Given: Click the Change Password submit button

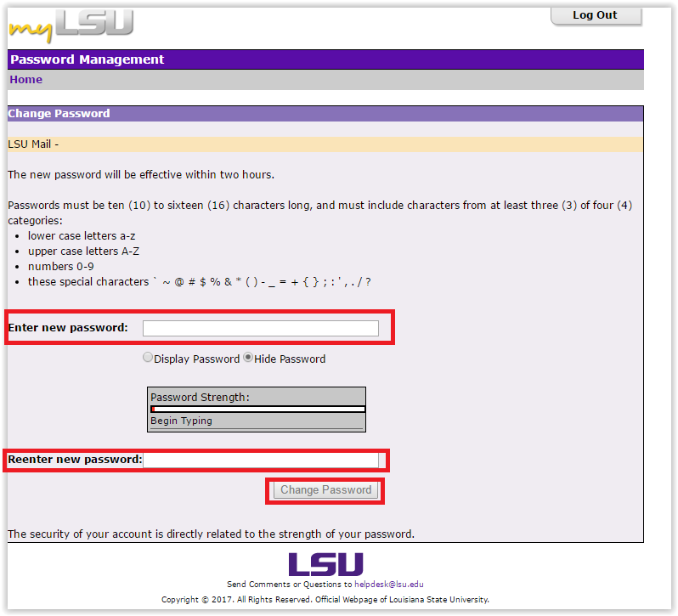Looking at the screenshot, I should [x=325, y=490].
